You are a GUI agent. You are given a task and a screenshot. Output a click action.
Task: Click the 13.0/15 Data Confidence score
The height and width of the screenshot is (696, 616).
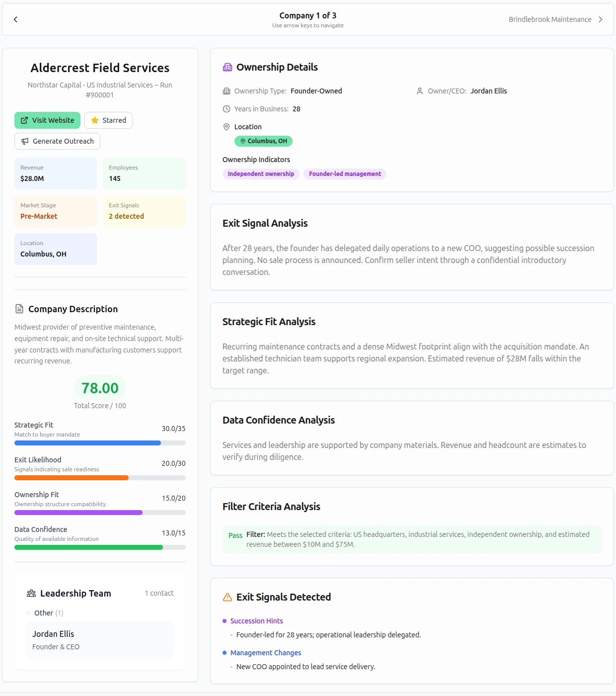coord(173,533)
